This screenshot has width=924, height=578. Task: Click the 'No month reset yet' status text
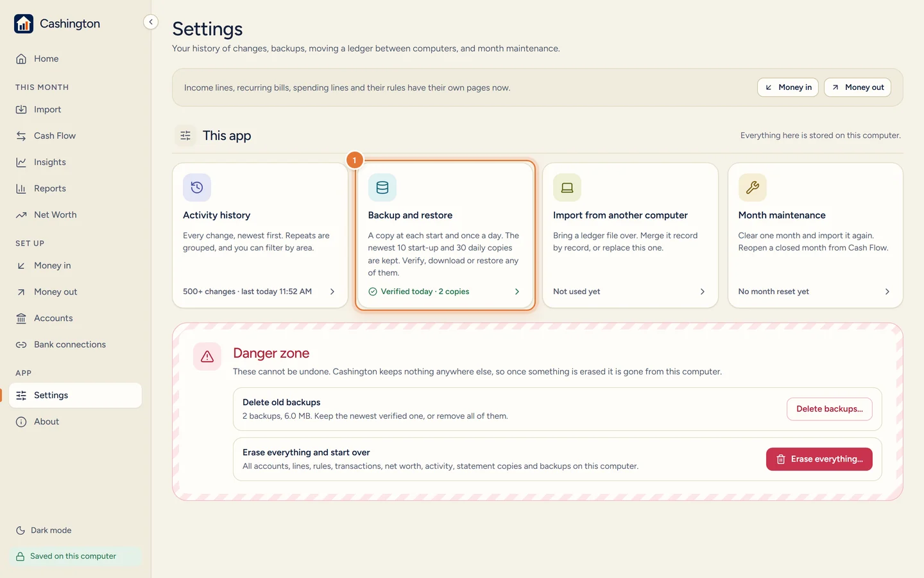click(774, 292)
